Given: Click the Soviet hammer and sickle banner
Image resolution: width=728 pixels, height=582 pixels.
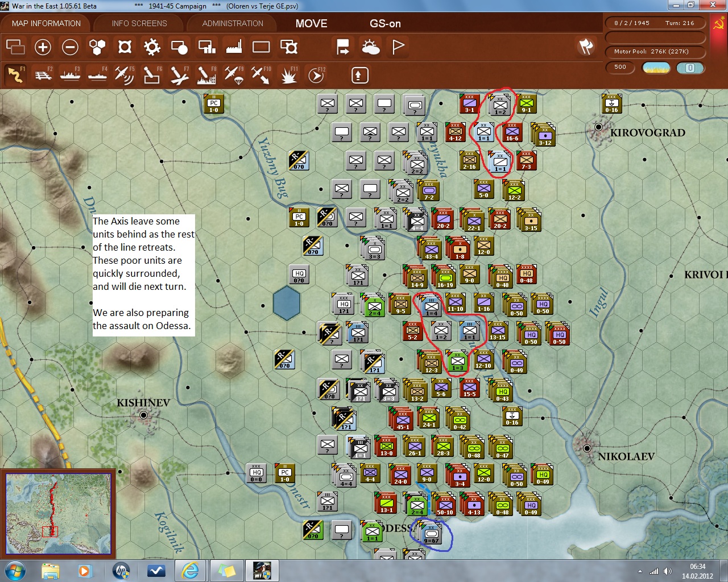Looking at the screenshot, I should tap(718, 36).
